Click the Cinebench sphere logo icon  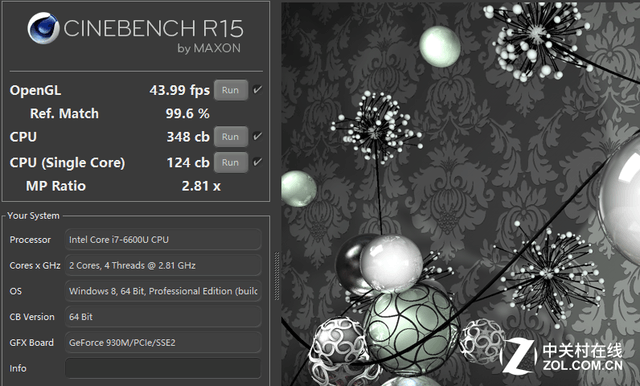43,28
